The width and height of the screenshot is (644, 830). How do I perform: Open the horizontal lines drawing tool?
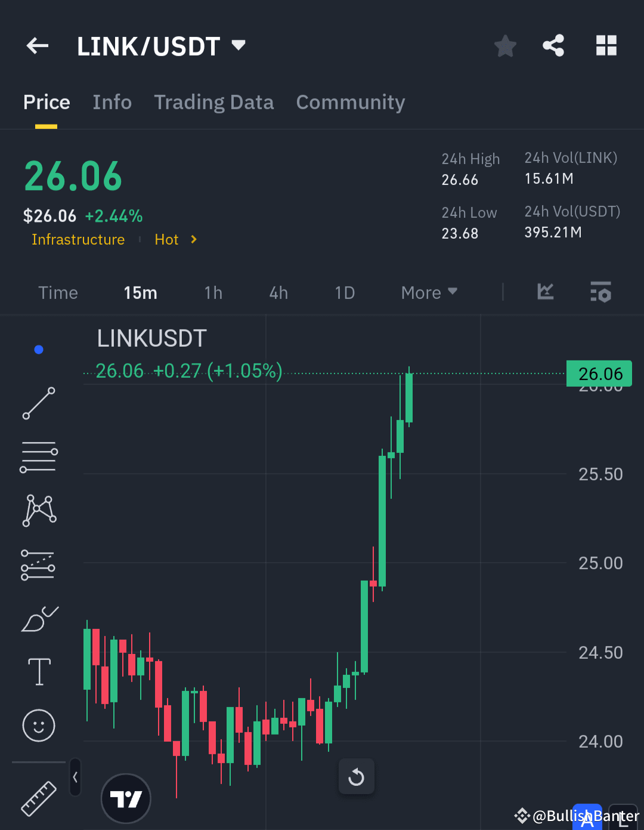pos(38,456)
